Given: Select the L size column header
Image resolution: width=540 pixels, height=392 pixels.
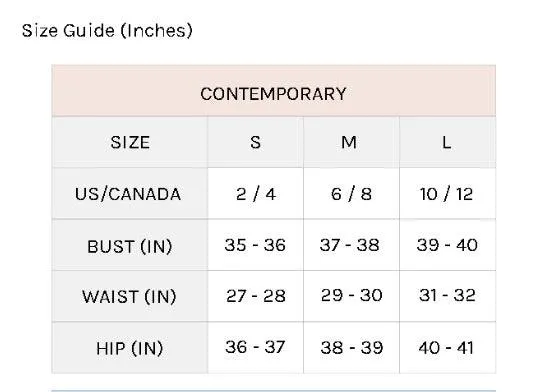Looking at the screenshot, I should [447, 142].
